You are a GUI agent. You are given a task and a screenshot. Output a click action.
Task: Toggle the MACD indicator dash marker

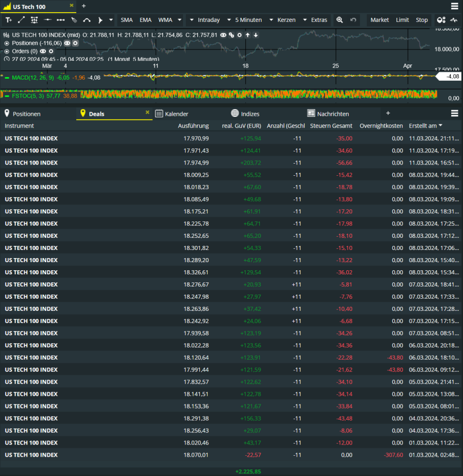tap(7, 78)
